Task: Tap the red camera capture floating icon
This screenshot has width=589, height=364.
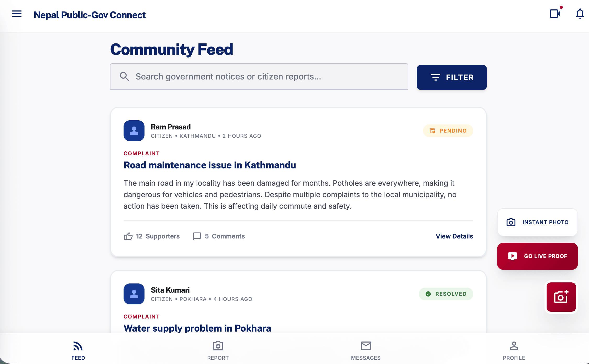Action: click(x=561, y=297)
